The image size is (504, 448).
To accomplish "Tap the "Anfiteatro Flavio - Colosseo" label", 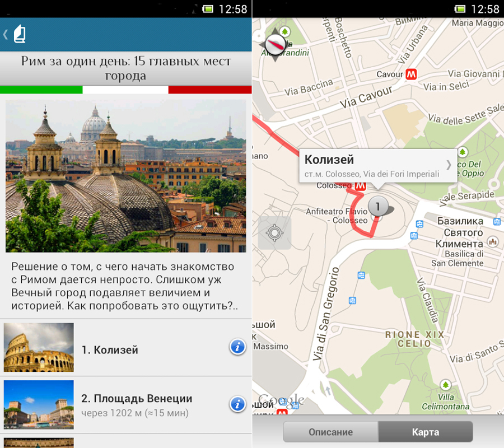I will tap(337, 216).
